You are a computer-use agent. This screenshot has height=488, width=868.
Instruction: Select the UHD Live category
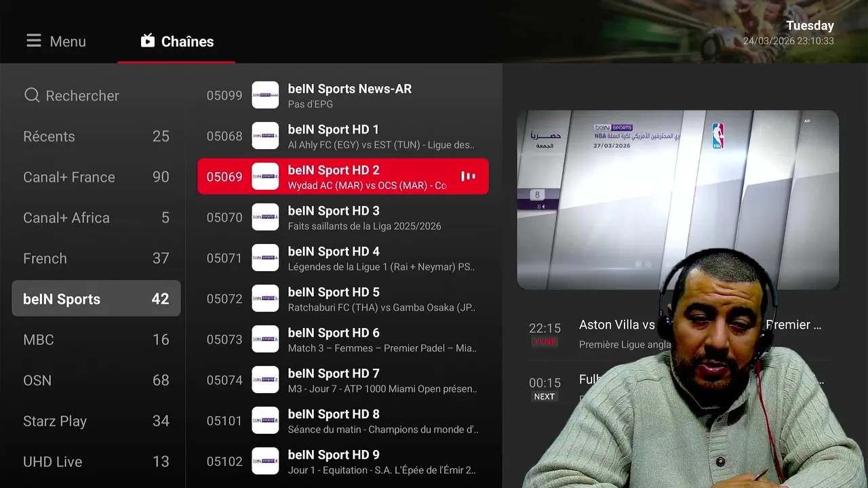point(96,462)
